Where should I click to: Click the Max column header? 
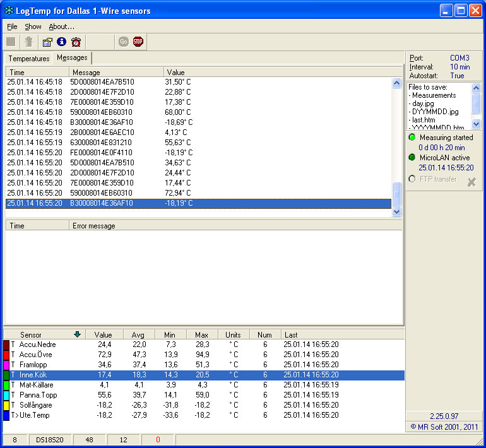point(202,334)
